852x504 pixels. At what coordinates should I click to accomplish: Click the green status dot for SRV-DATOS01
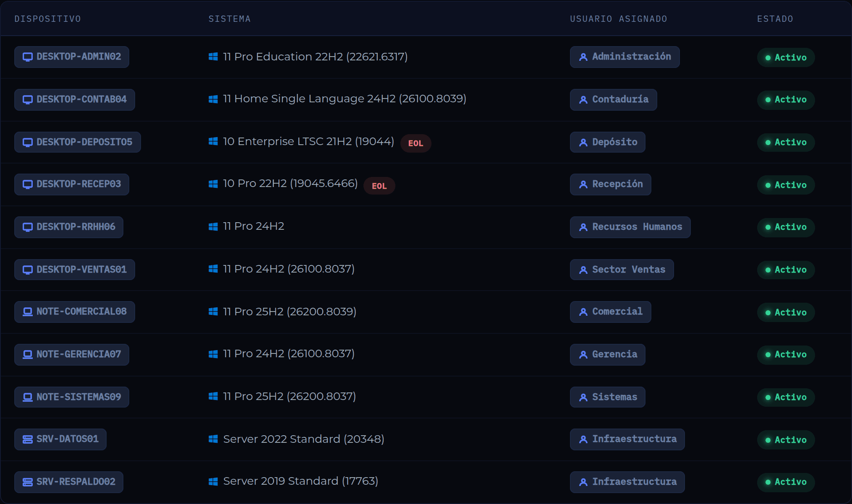coord(768,440)
